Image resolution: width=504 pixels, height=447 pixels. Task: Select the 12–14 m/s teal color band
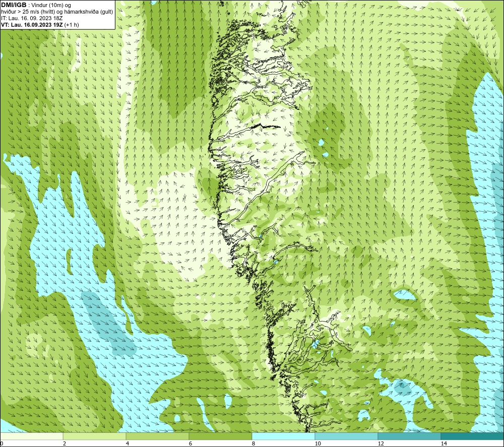[409, 436]
